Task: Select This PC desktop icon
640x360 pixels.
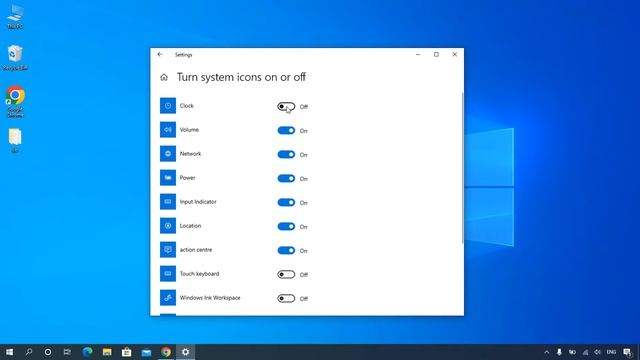Action: coord(15,17)
